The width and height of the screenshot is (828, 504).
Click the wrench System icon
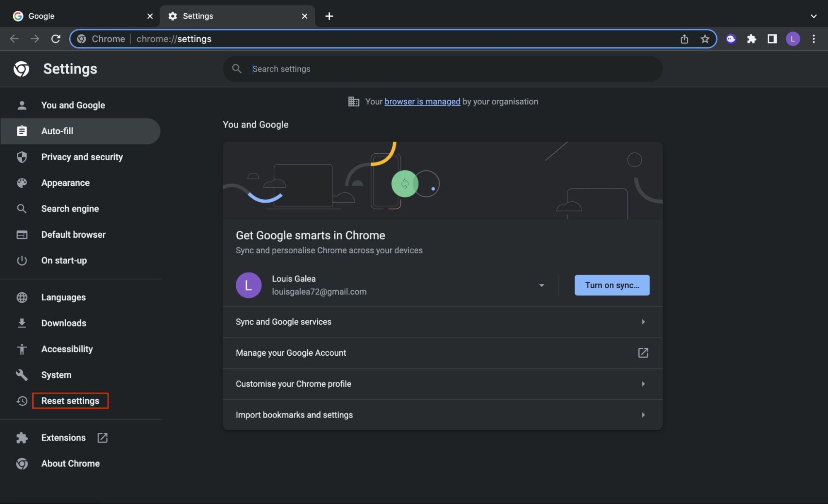(x=22, y=375)
